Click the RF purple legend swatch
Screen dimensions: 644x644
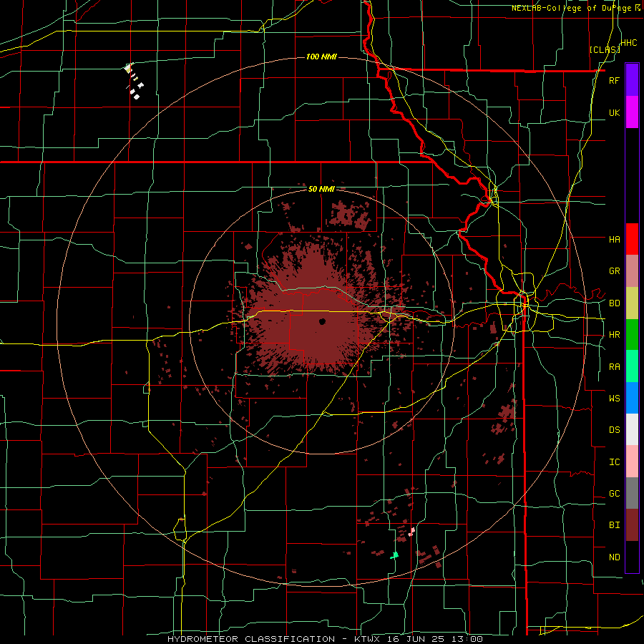(x=632, y=80)
